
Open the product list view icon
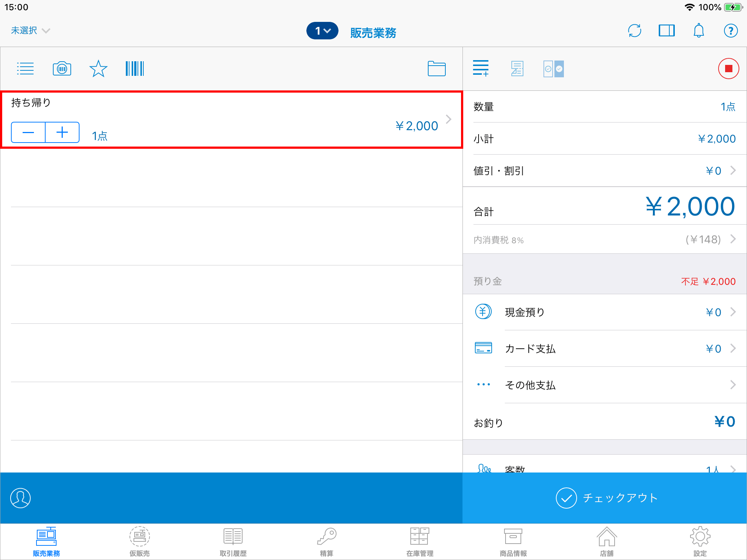pos(25,69)
